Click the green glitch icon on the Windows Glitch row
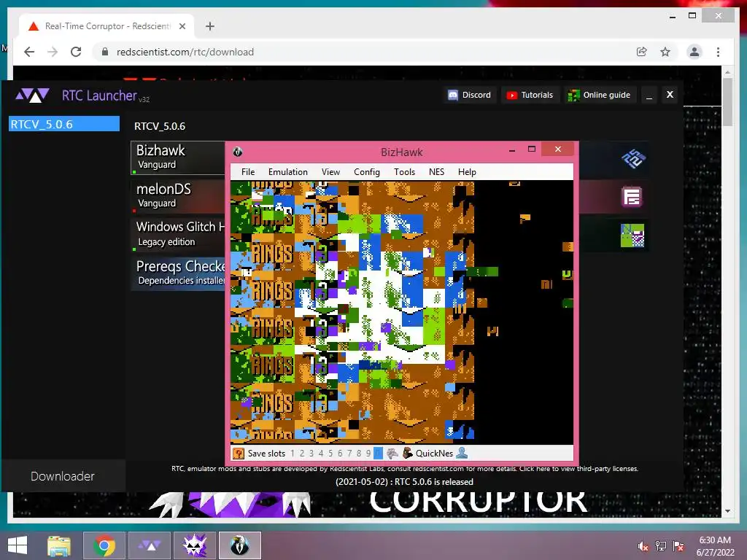Viewport: 747px width, 560px height. coord(632,236)
